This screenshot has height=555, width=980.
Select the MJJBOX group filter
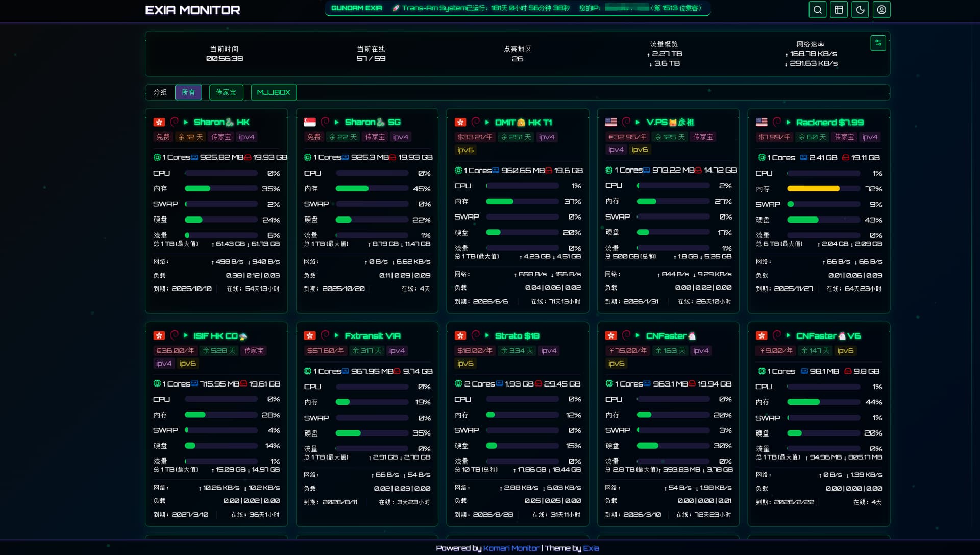pos(274,92)
